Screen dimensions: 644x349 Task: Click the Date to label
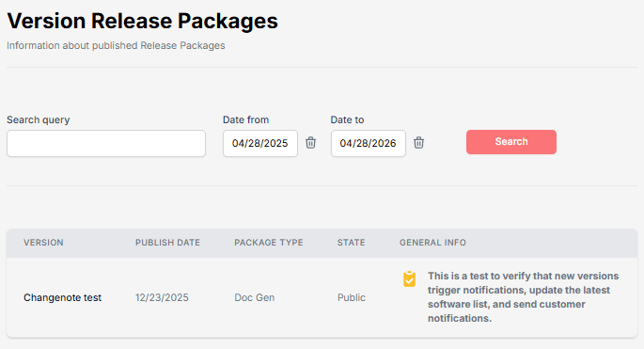(347, 119)
